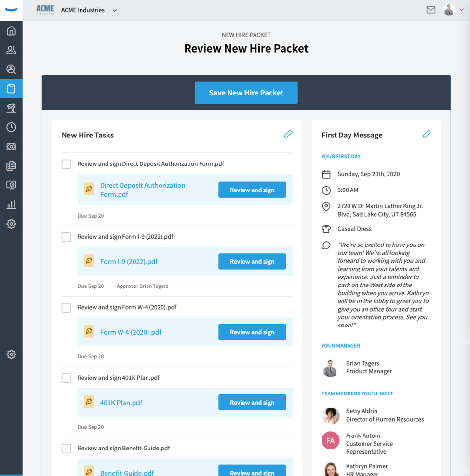Edit New Hire Tasks with pencil icon

(x=288, y=134)
